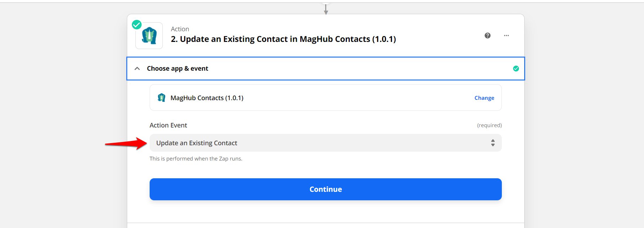Open the Action Event dropdown
The image size is (644, 228).
tap(325, 143)
